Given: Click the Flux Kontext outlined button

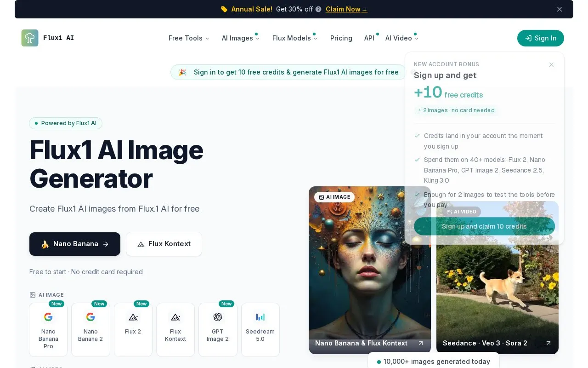Looking at the screenshot, I should [164, 244].
